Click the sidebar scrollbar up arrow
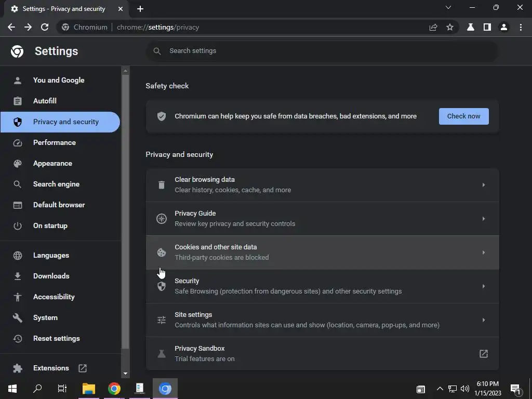Viewport: 532px width, 399px height. tap(125, 71)
